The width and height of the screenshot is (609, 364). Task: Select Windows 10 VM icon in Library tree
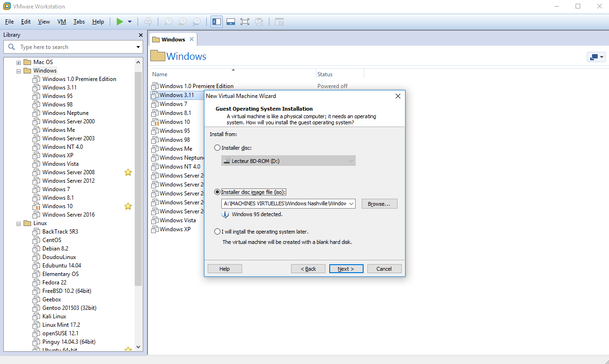[36, 206]
